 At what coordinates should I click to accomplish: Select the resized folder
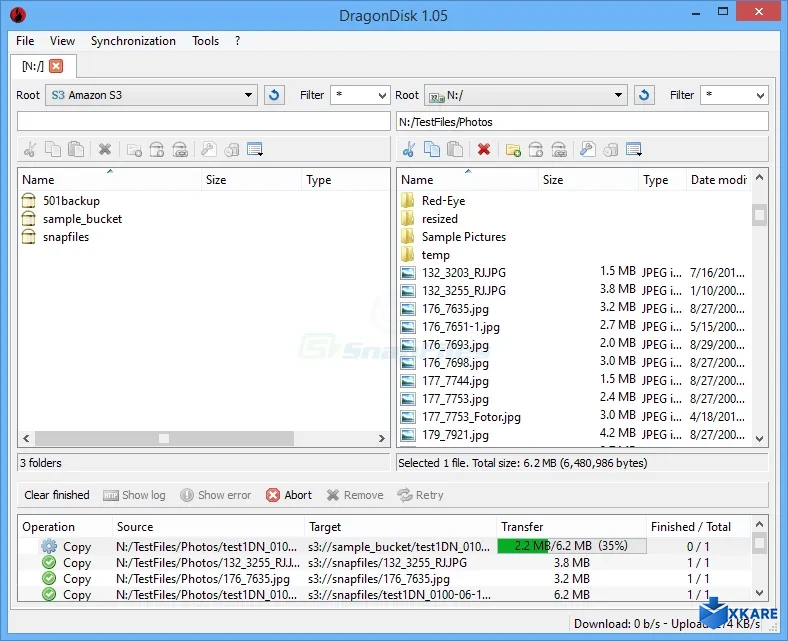click(x=439, y=219)
